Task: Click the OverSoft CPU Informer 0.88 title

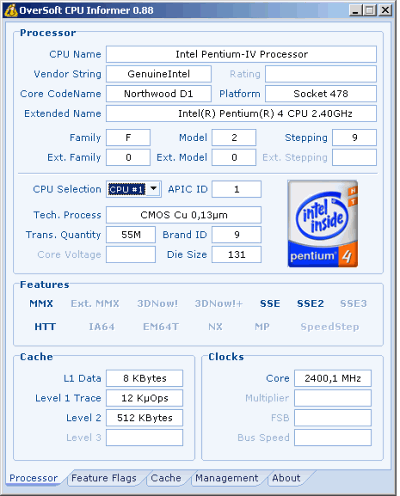Action: [x=86, y=11]
